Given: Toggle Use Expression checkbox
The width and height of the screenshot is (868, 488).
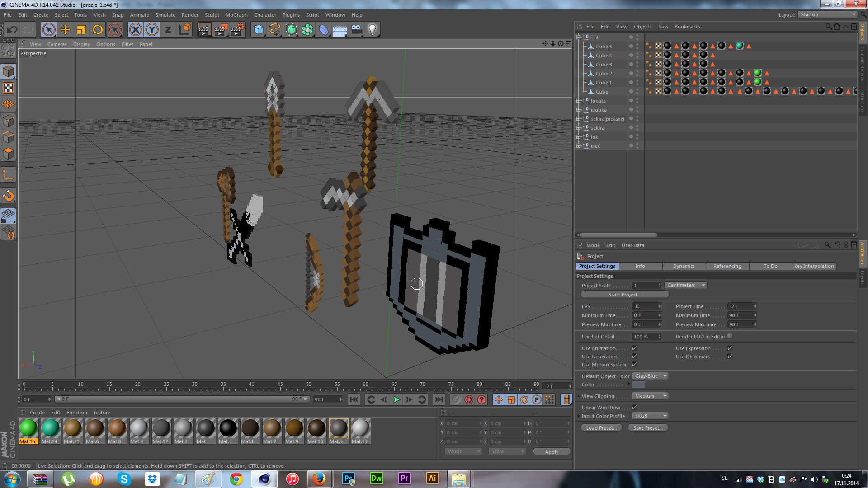Looking at the screenshot, I should [x=730, y=348].
